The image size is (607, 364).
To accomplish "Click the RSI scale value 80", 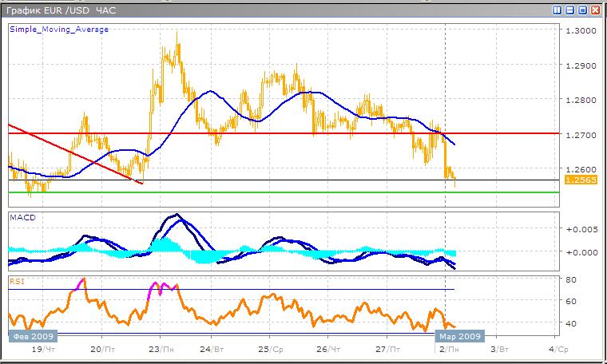I will pos(571,279).
